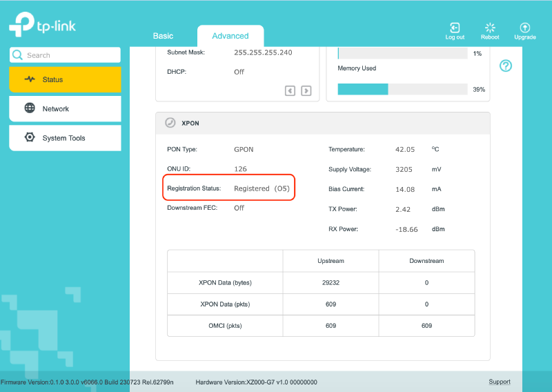Click the Upgrade icon
Screen dimensions: 552x392
click(x=524, y=28)
